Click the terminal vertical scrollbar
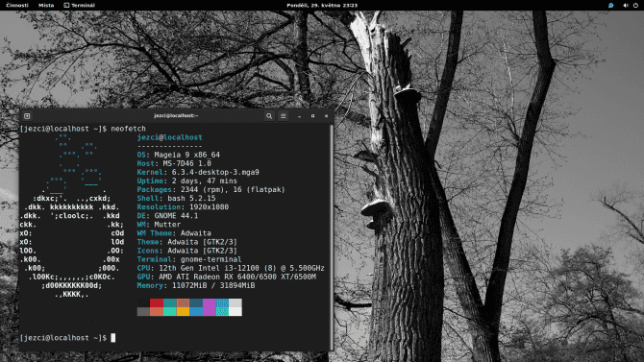Screen dimensions: 644x362 pyautogui.click(x=332, y=237)
